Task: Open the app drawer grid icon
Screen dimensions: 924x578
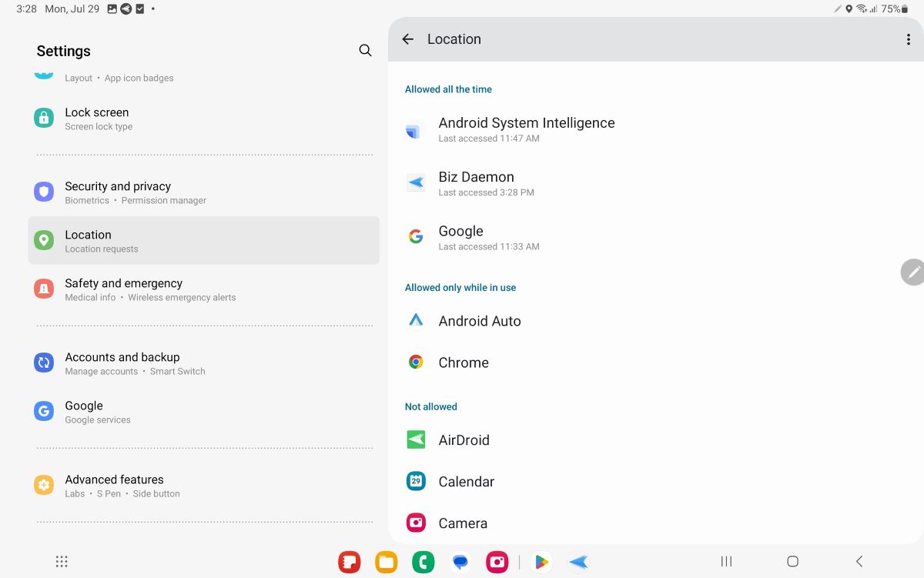Action: [x=62, y=561]
